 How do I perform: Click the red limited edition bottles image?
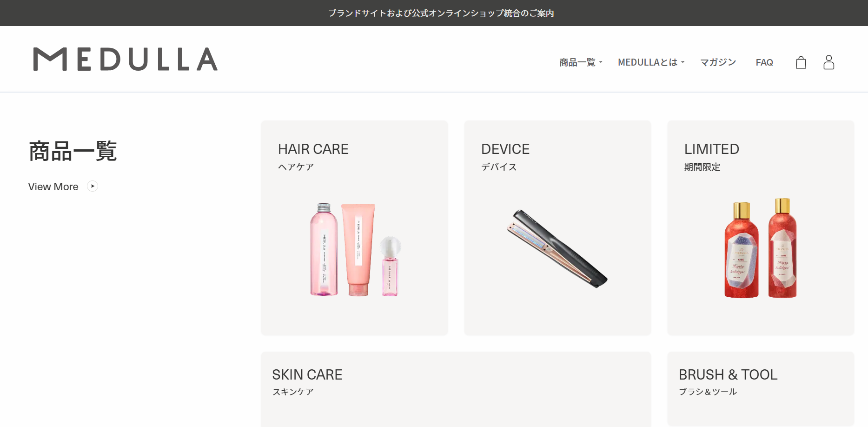tap(761, 249)
